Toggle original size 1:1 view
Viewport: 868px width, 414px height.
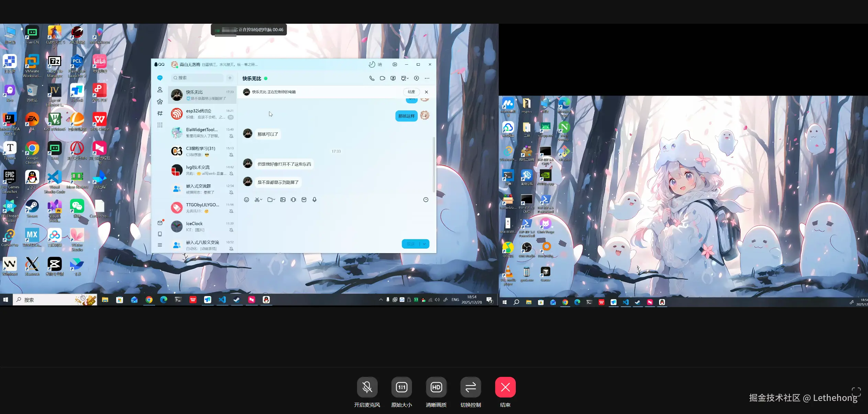coord(401,387)
